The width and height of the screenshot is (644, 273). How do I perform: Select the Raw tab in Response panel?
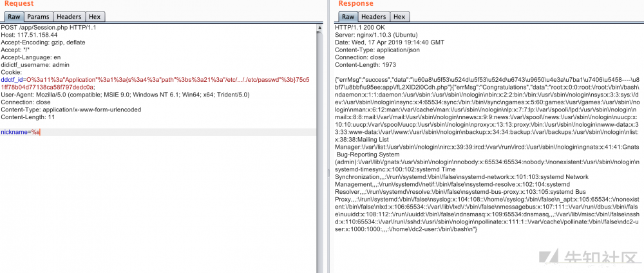(348, 17)
